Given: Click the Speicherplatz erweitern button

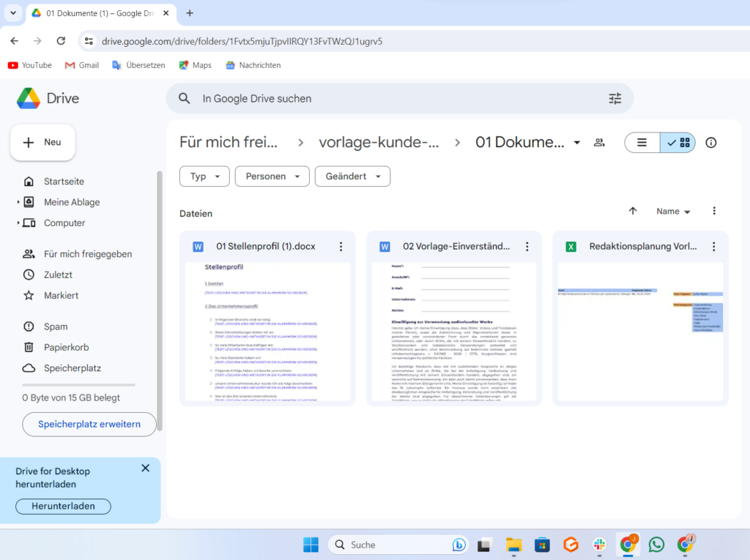Looking at the screenshot, I should 89,425.
